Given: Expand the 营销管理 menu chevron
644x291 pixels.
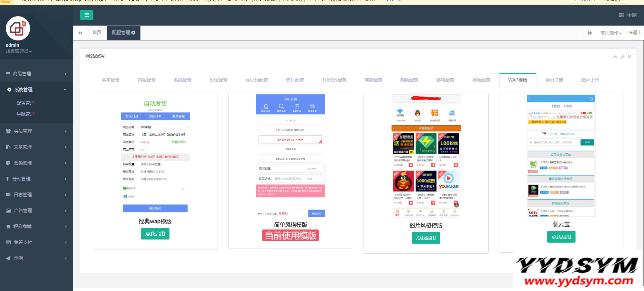Looking at the screenshot, I should click(66, 163).
